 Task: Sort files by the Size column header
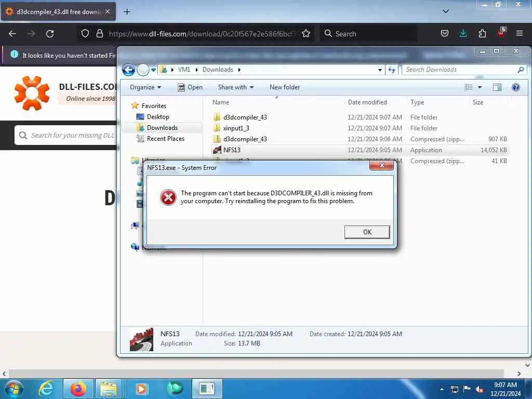[478, 102]
